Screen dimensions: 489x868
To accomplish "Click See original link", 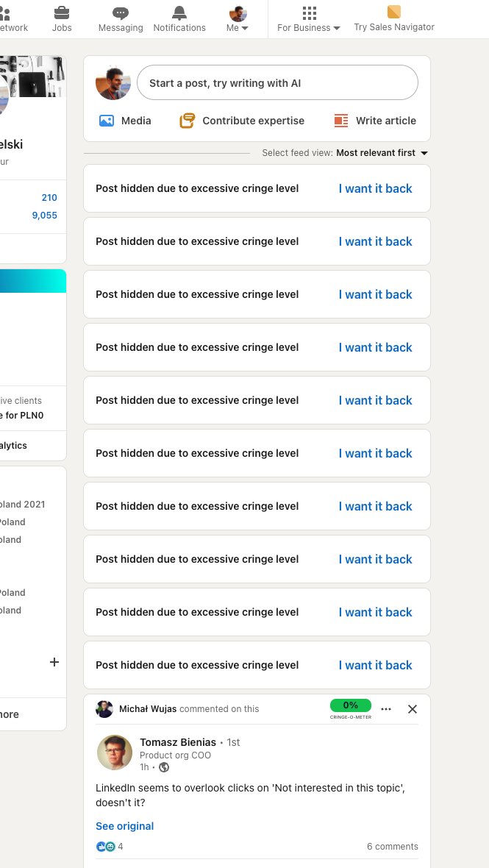I will coord(124,826).
